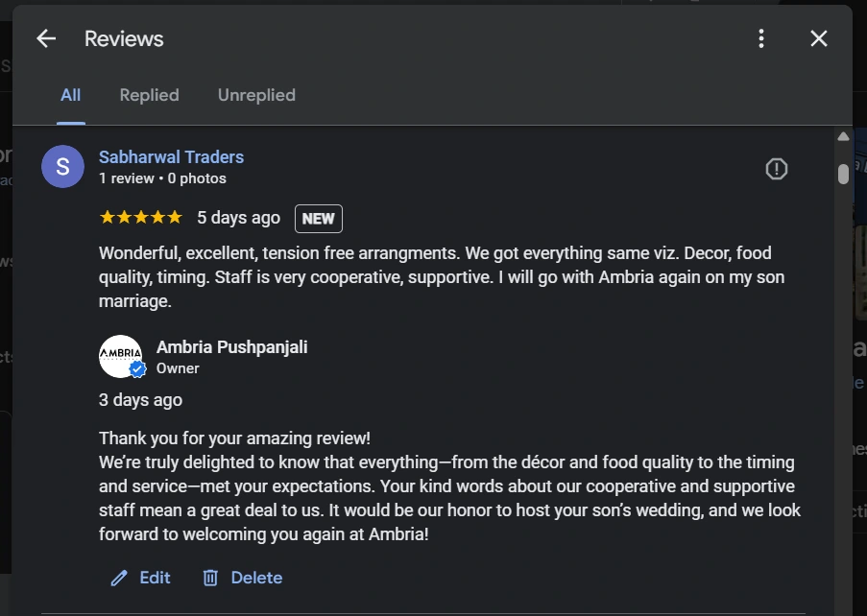867x616 pixels.
Task: Click the "1 review • 0 photos" text
Action: [162, 178]
